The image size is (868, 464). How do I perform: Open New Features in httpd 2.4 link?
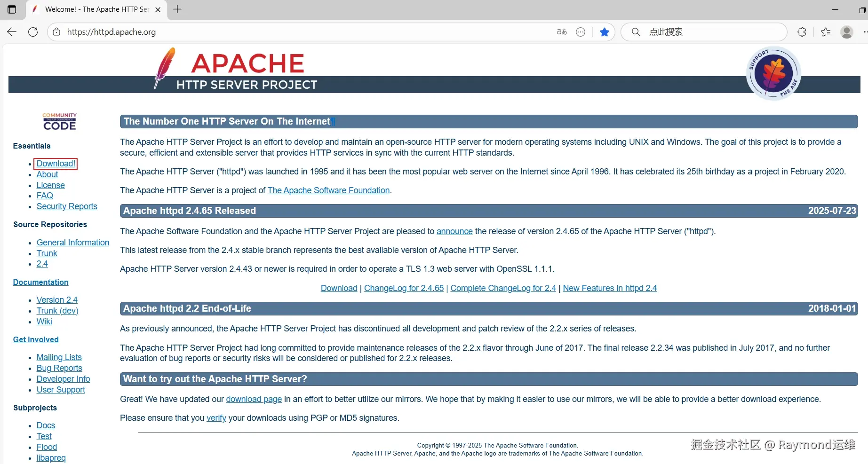point(610,288)
